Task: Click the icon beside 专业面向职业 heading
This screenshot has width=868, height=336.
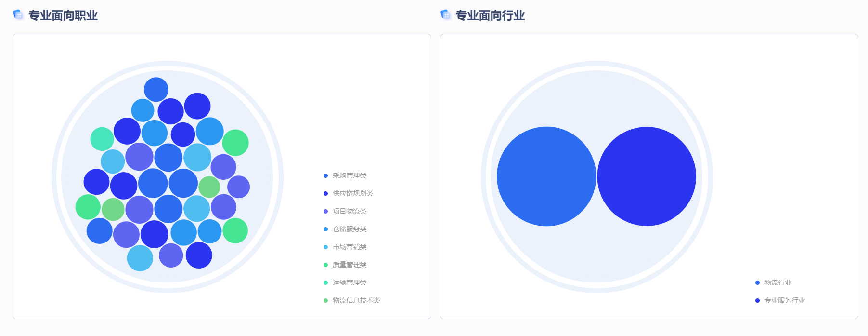Action: point(18,15)
